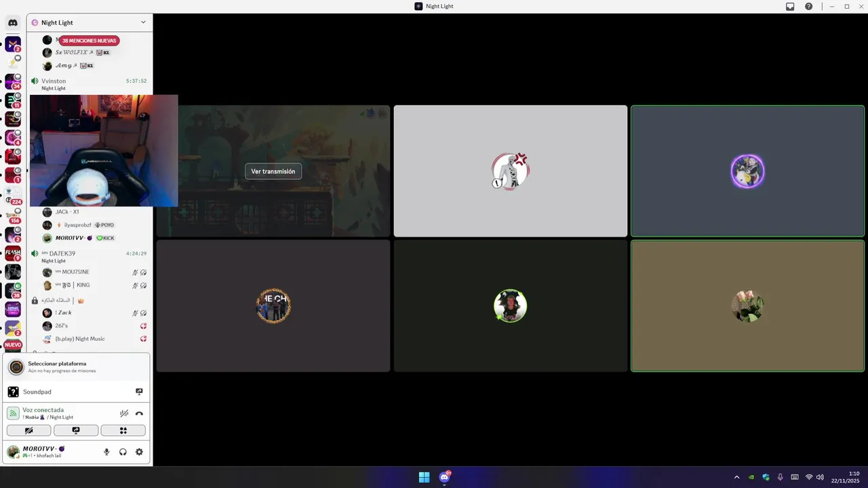Screen dimensions: 868x488
Task: Open the FLASH server icon
Action: (x=13, y=253)
